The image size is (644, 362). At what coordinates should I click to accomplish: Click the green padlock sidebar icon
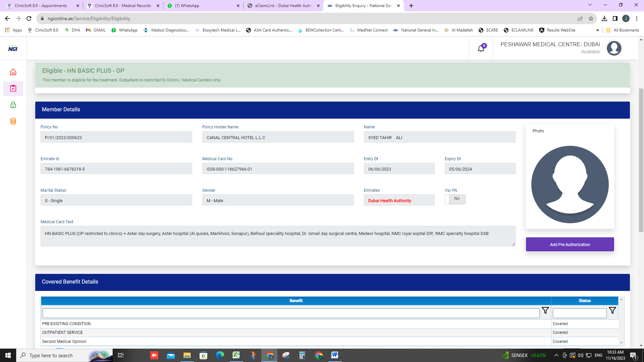coord(13,105)
